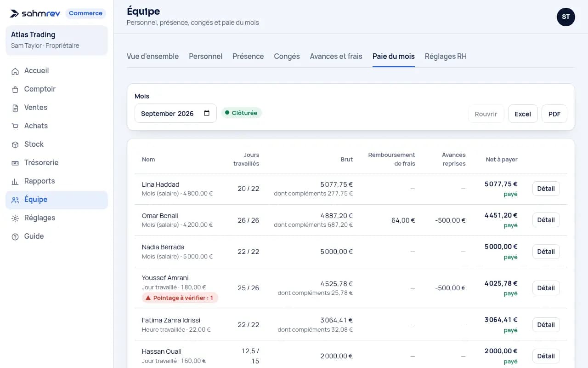
Task: Click the Pointage à vérifier warning badge
Action: pyautogui.click(x=180, y=298)
